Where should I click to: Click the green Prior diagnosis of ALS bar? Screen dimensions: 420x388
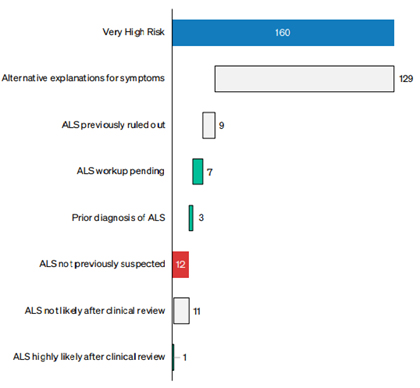click(191, 218)
